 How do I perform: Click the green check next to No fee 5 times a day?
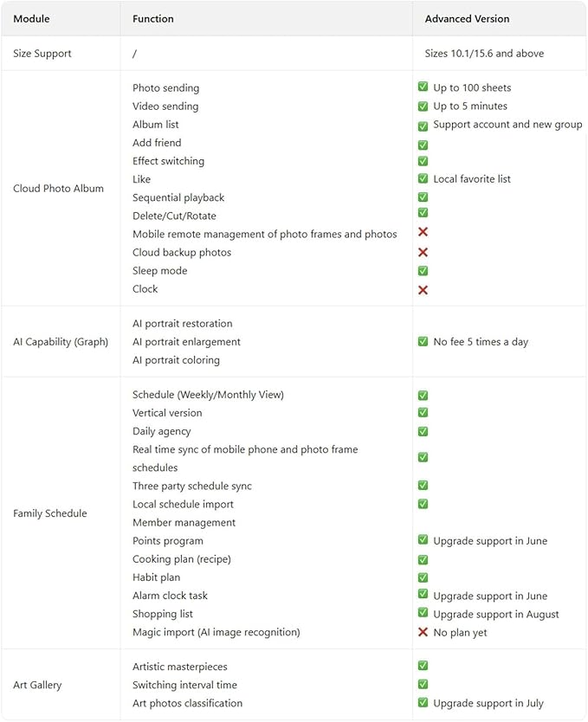tap(423, 341)
